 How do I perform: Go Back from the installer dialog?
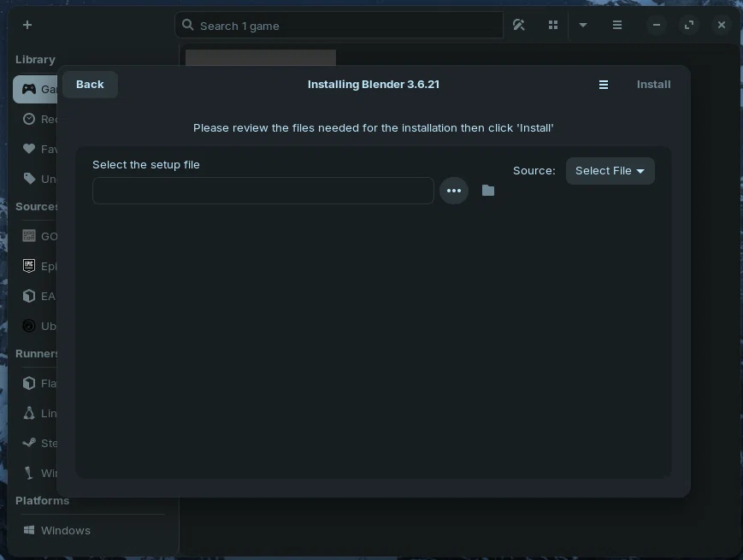90,85
